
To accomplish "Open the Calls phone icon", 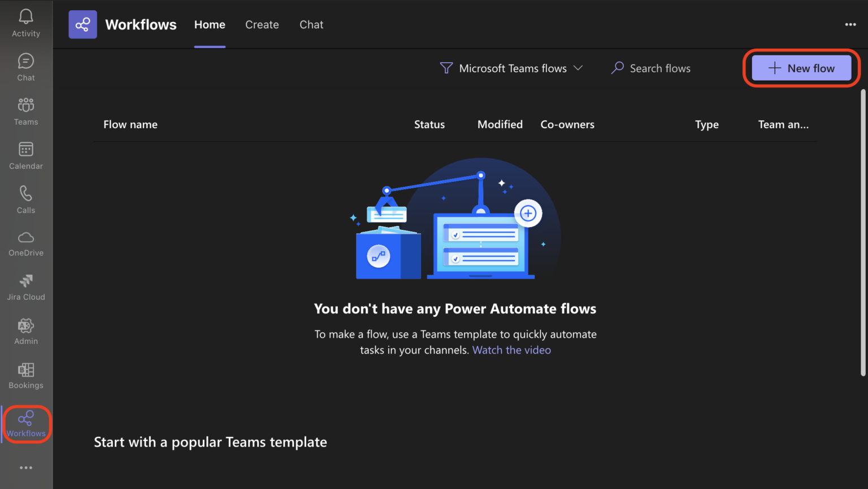I will pos(26,199).
